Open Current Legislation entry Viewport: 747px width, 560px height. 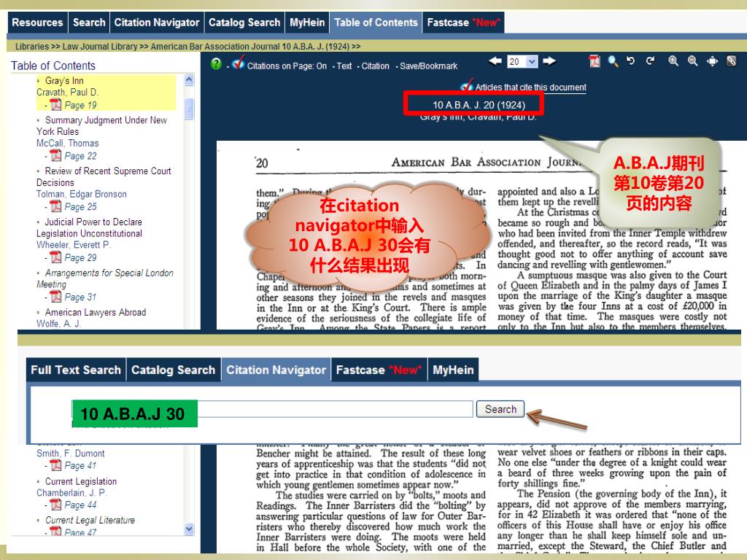81,481
